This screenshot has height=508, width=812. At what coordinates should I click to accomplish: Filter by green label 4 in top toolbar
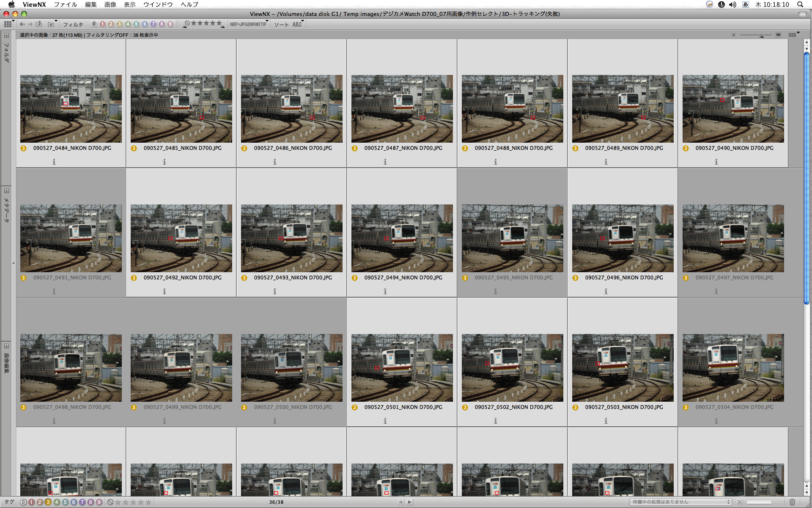(x=128, y=24)
